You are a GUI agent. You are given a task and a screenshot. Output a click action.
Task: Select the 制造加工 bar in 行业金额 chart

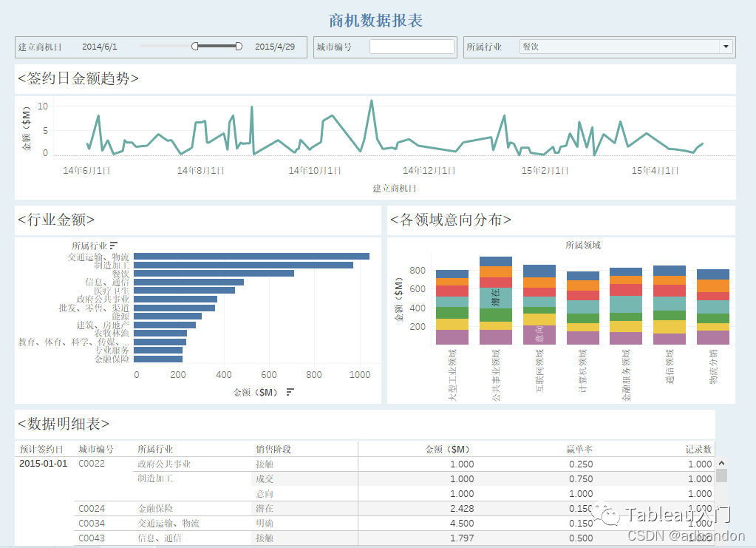243,265
